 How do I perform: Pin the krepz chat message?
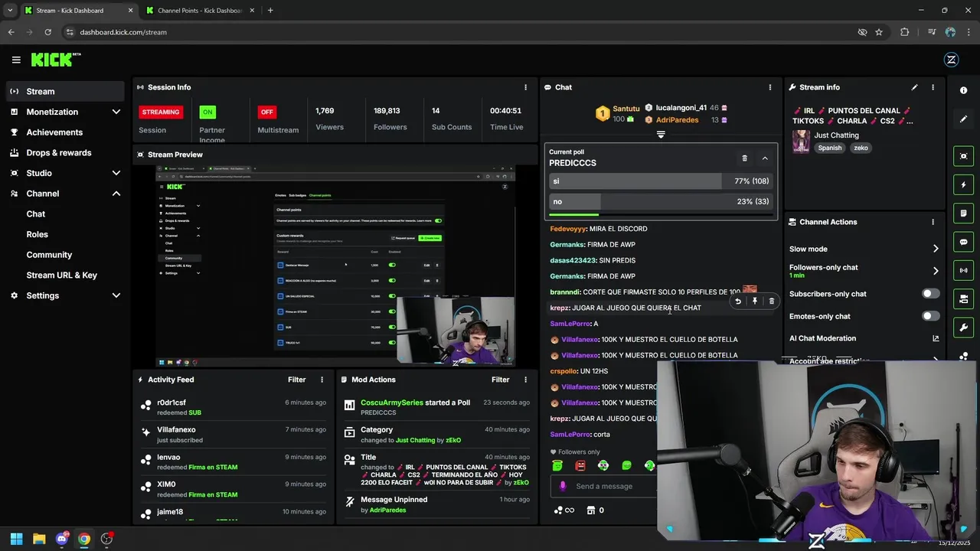[x=755, y=302]
